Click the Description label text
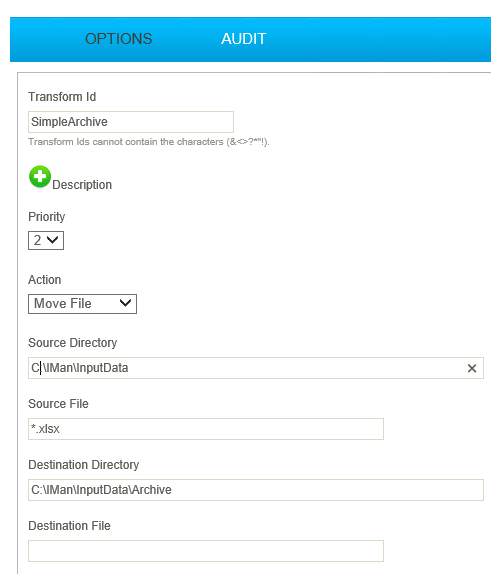 point(82,185)
